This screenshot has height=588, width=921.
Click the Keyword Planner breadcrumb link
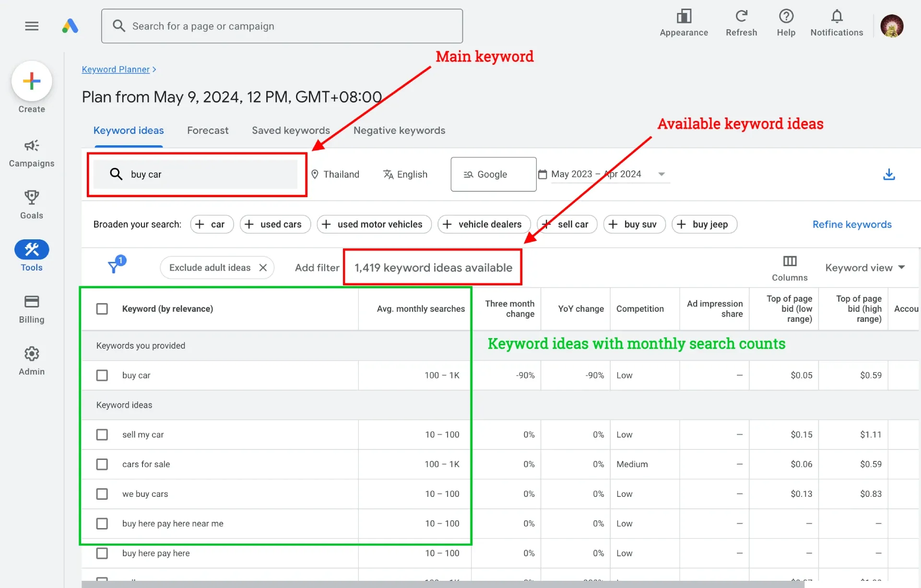(116, 70)
